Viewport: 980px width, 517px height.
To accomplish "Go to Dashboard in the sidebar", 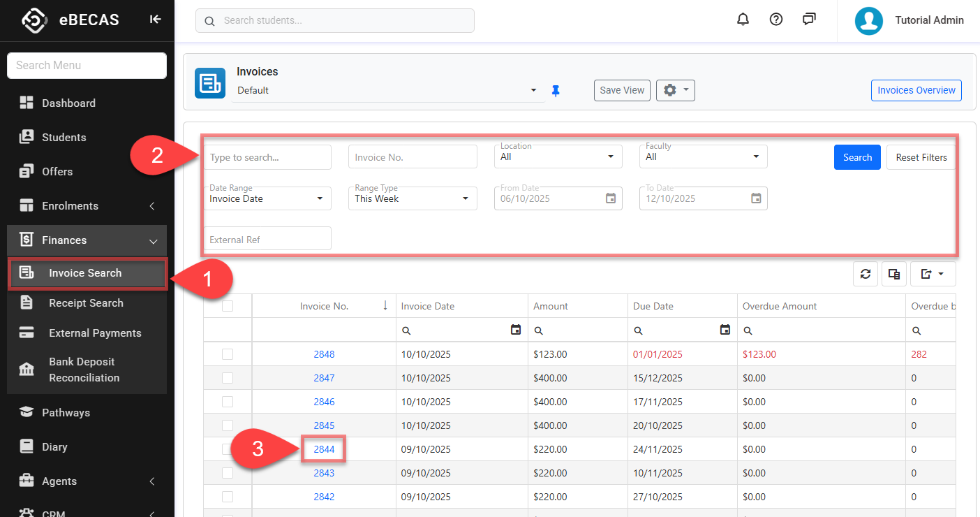I will (x=68, y=103).
